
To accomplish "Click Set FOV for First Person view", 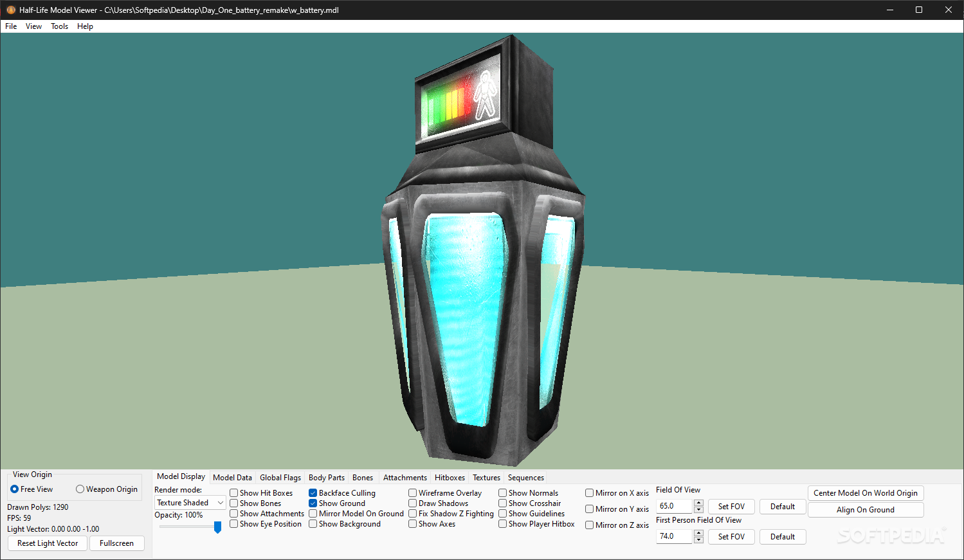I will (x=731, y=536).
